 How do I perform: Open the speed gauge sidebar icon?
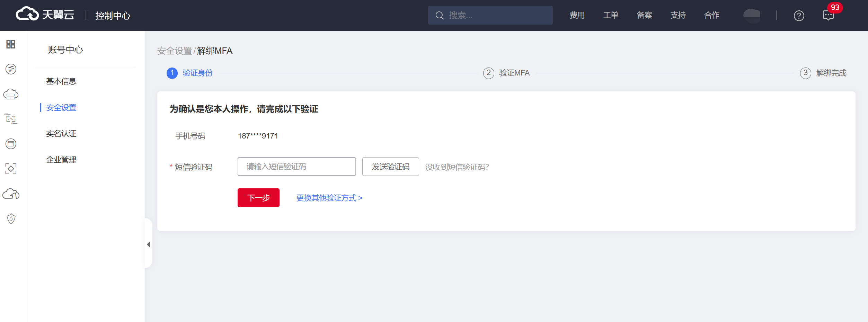pos(11,69)
